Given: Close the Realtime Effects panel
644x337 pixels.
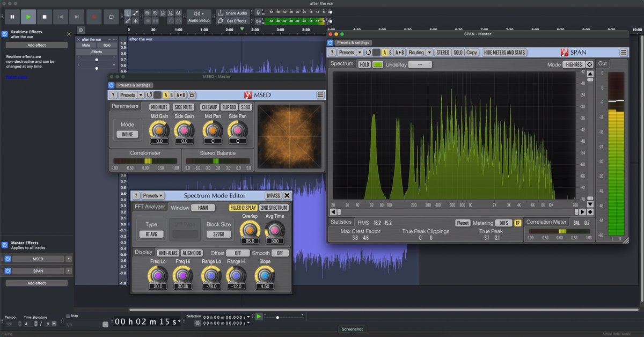Looking at the screenshot, I should coord(68,34).
